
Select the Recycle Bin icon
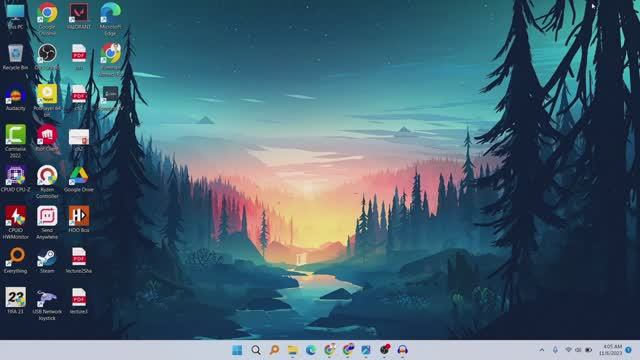[16, 57]
